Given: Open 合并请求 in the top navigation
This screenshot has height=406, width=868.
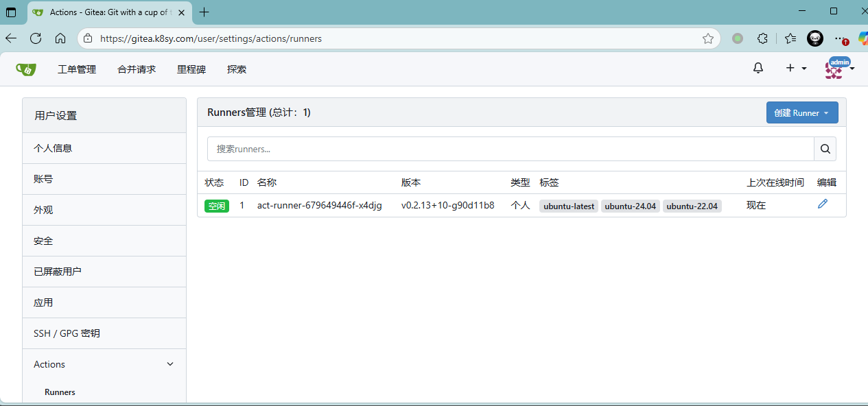Looking at the screenshot, I should (137, 69).
